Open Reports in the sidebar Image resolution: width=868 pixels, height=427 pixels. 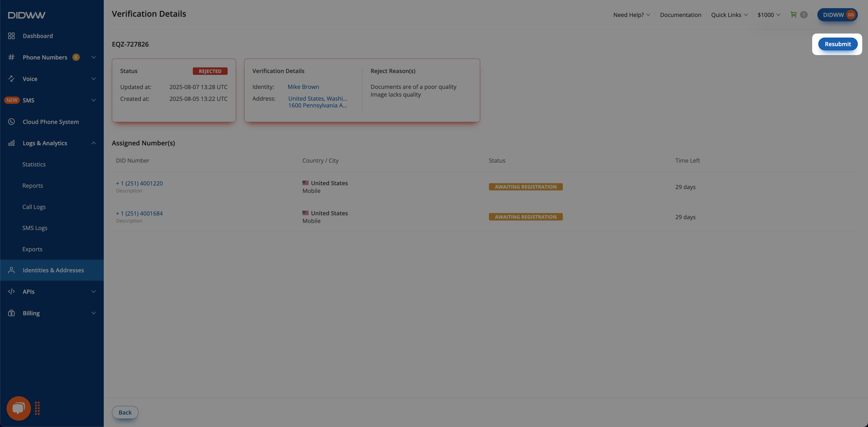pos(33,186)
